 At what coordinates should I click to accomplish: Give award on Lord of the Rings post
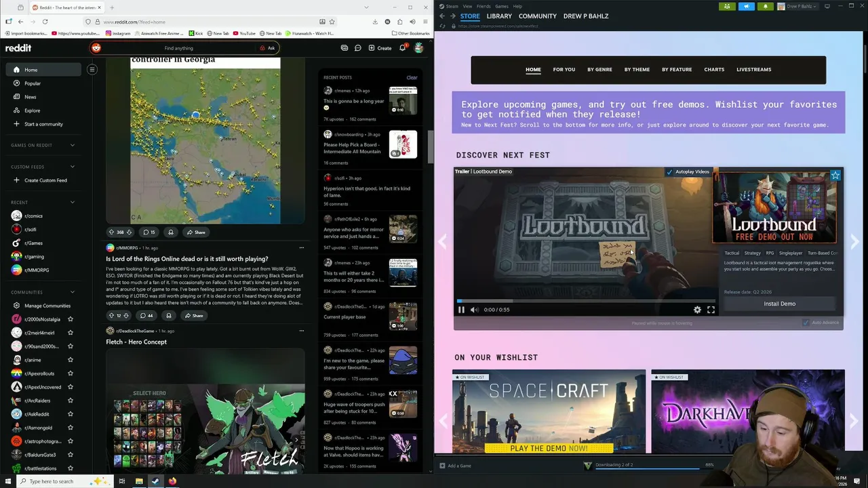[x=168, y=315]
